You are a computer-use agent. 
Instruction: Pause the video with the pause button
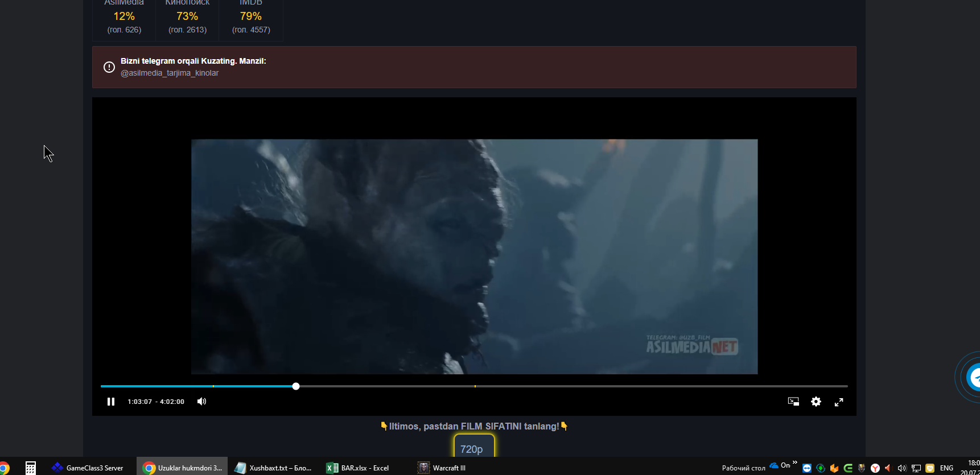111,402
